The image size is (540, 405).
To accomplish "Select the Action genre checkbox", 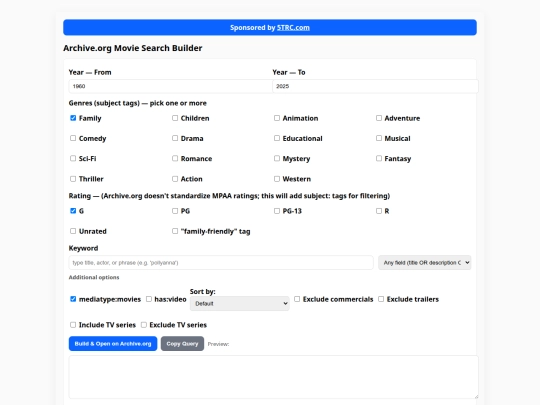I will click(x=175, y=179).
